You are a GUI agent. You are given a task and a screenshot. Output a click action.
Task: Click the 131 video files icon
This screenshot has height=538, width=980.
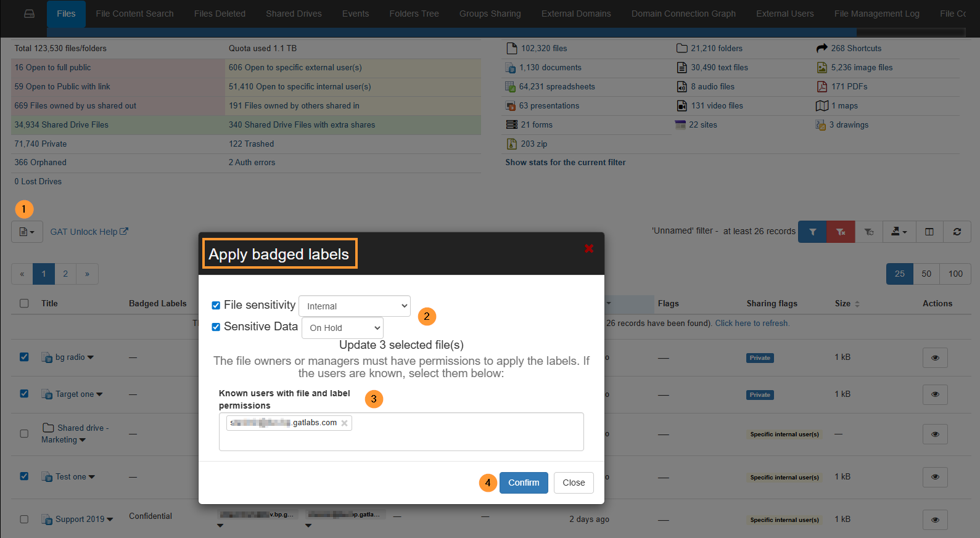pos(681,106)
